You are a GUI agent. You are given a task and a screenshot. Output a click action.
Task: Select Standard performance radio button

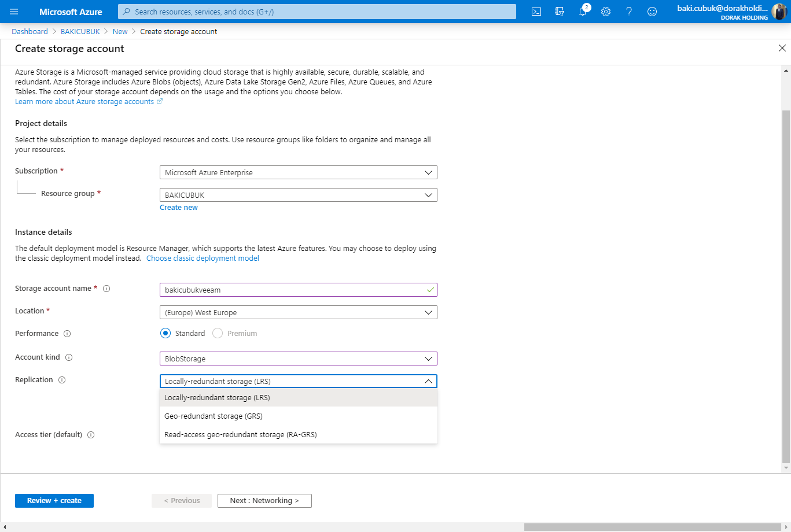pos(165,333)
